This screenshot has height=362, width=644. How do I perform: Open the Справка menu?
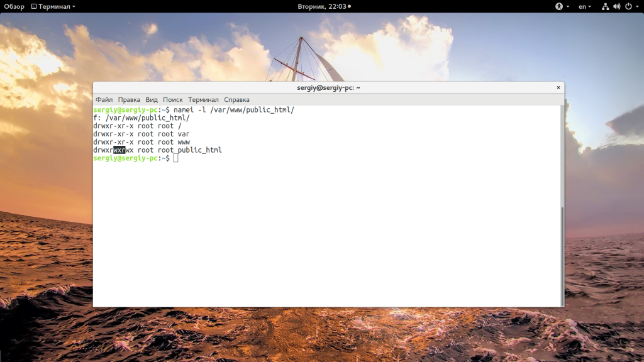(x=236, y=100)
